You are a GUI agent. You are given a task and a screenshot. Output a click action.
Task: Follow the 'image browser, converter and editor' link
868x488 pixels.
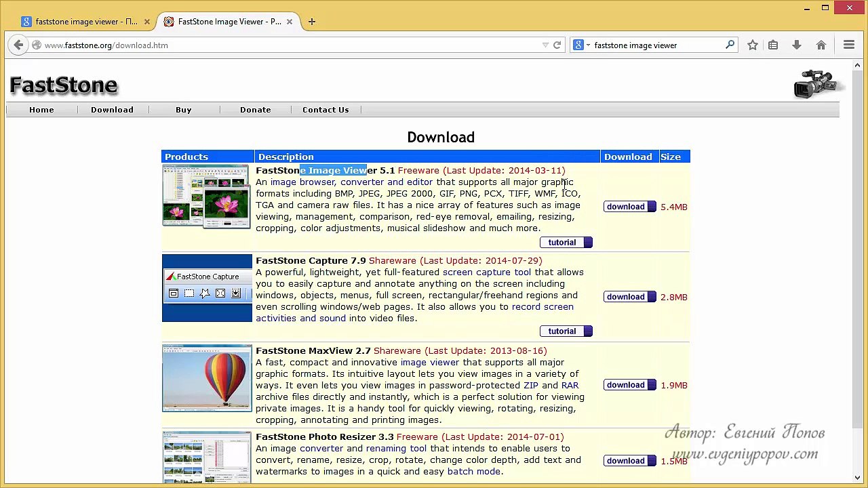click(351, 182)
